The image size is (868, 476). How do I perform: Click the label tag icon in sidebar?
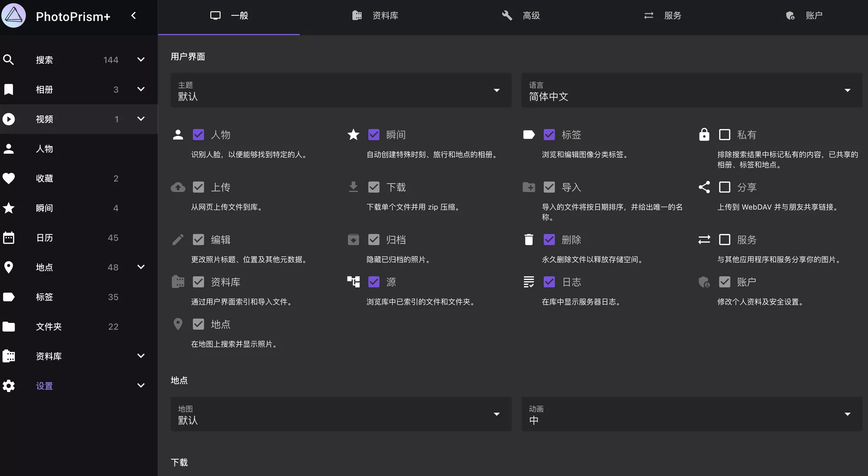coord(9,297)
